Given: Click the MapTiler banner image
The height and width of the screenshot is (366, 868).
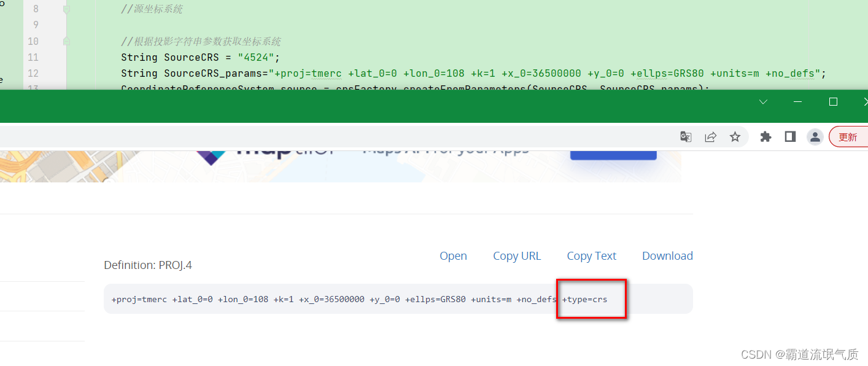Looking at the screenshot, I should coord(341,164).
